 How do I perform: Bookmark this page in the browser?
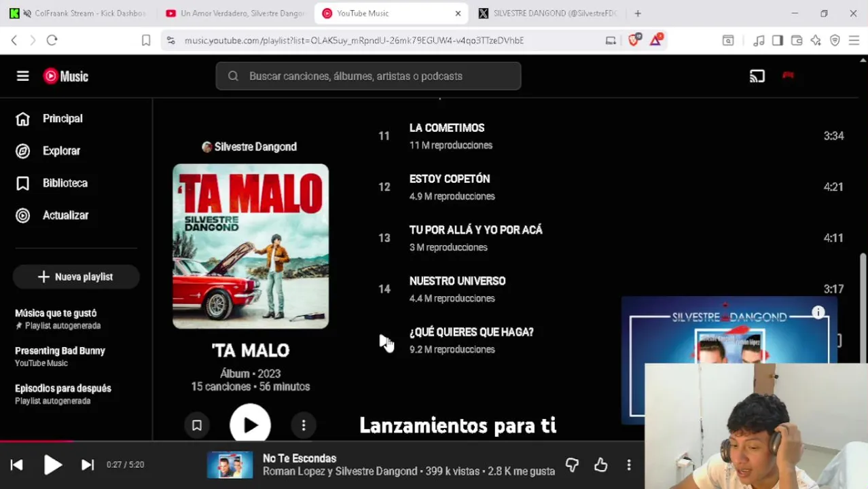point(145,41)
